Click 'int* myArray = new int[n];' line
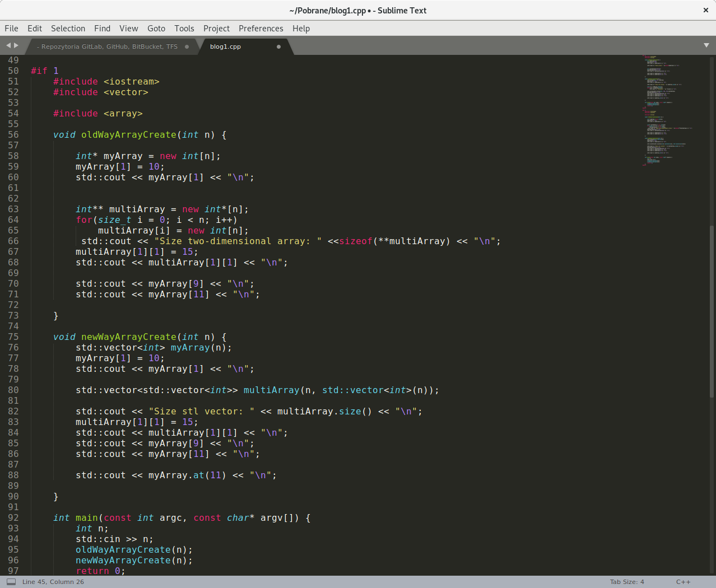 coord(148,156)
